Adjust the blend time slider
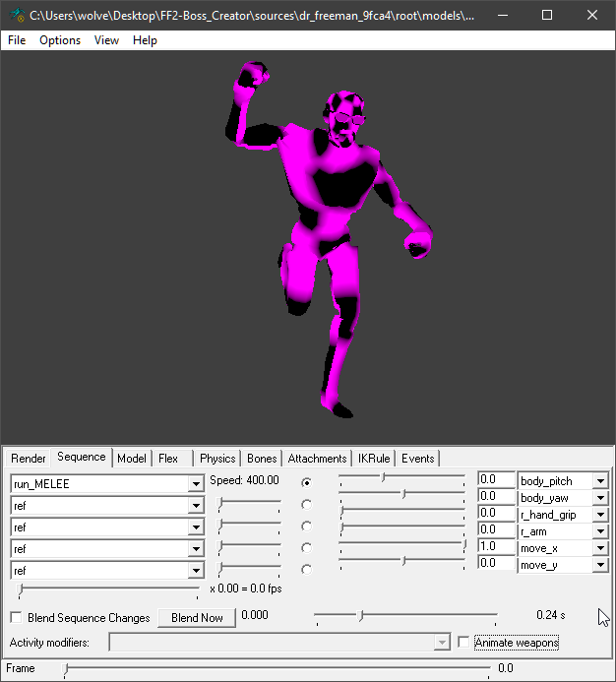The image size is (616, 682). coord(405,616)
